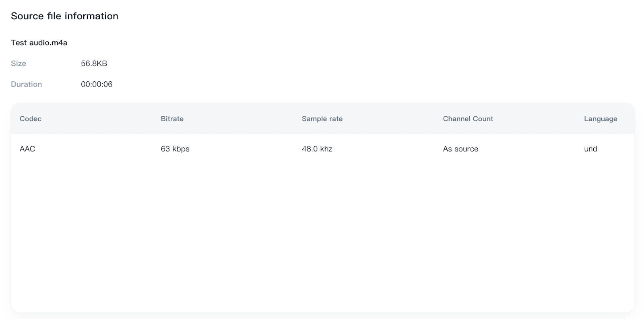644x319 pixels.
Task: Click the Codec column header
Action: tap(31, 119)
